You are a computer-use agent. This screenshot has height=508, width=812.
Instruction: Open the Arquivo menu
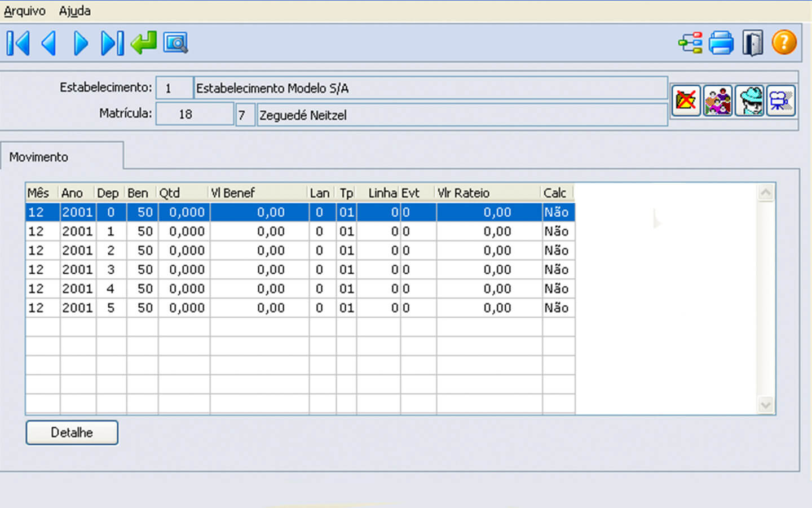tap(25, 11)
